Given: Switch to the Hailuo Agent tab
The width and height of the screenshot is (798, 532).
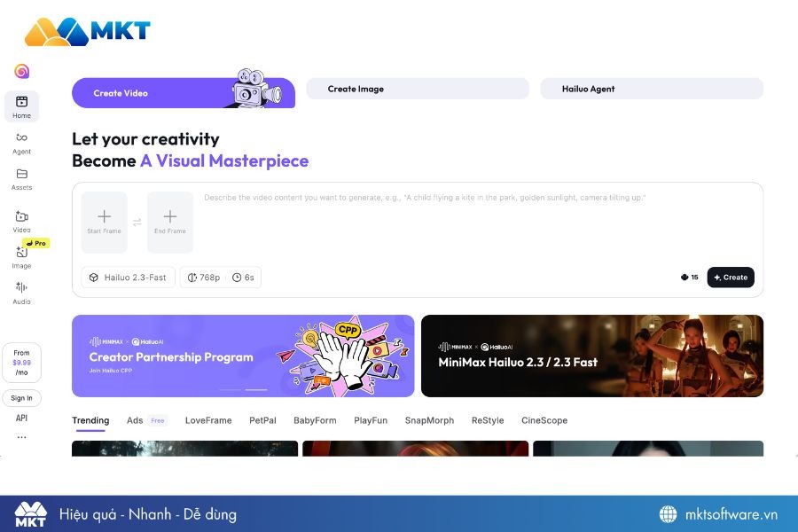Looking at the screenshot, I should coord(651,89).
